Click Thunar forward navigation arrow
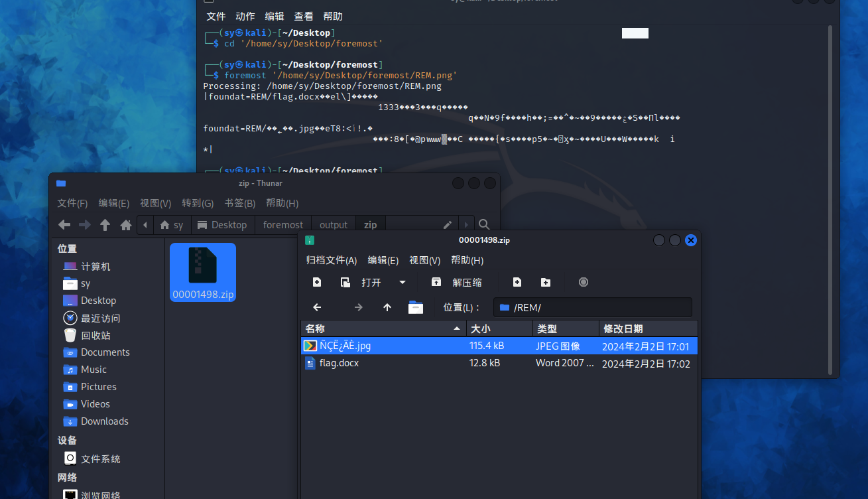Screen dimensions: 868x499 coord(85,225)
